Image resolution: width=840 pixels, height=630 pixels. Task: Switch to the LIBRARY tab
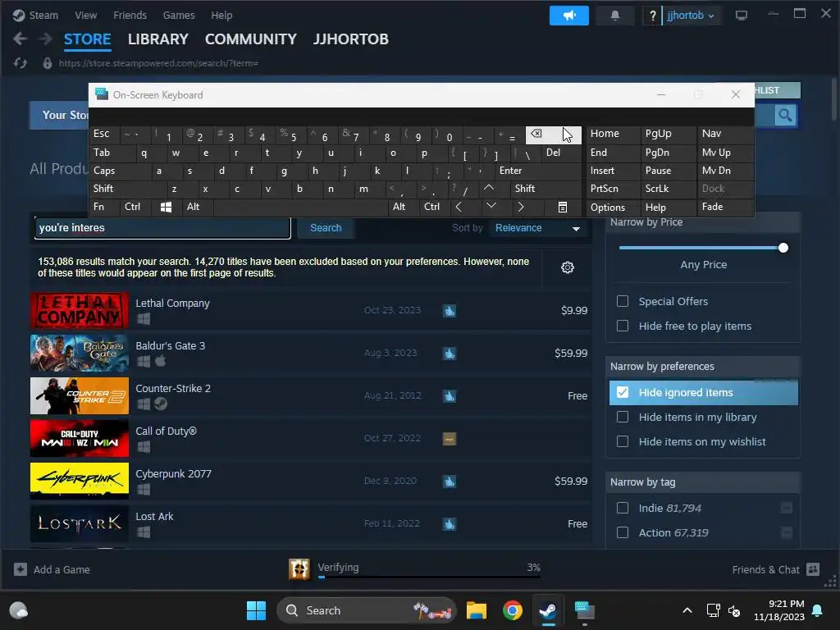pos(158,39)
